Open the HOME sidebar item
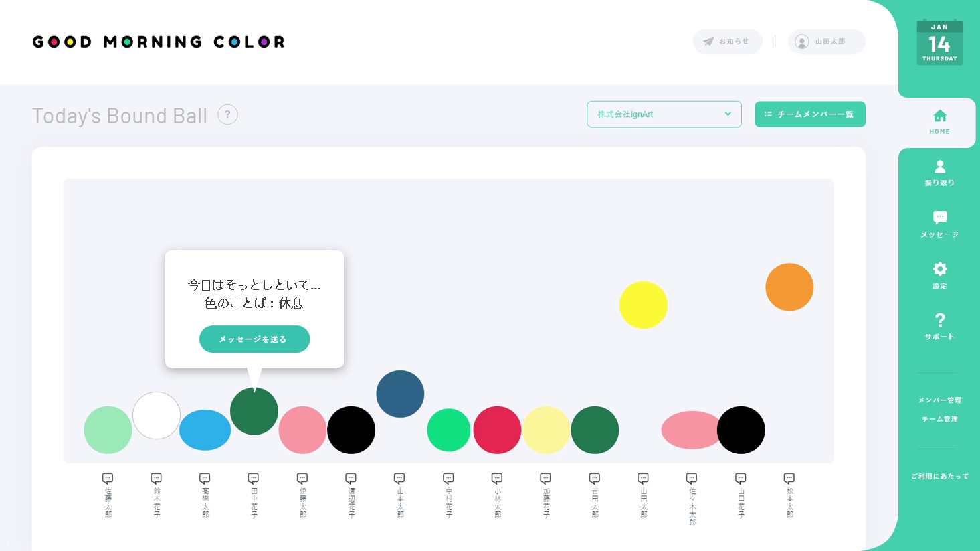Screen dimensions: 980x551 click(939, 122)
